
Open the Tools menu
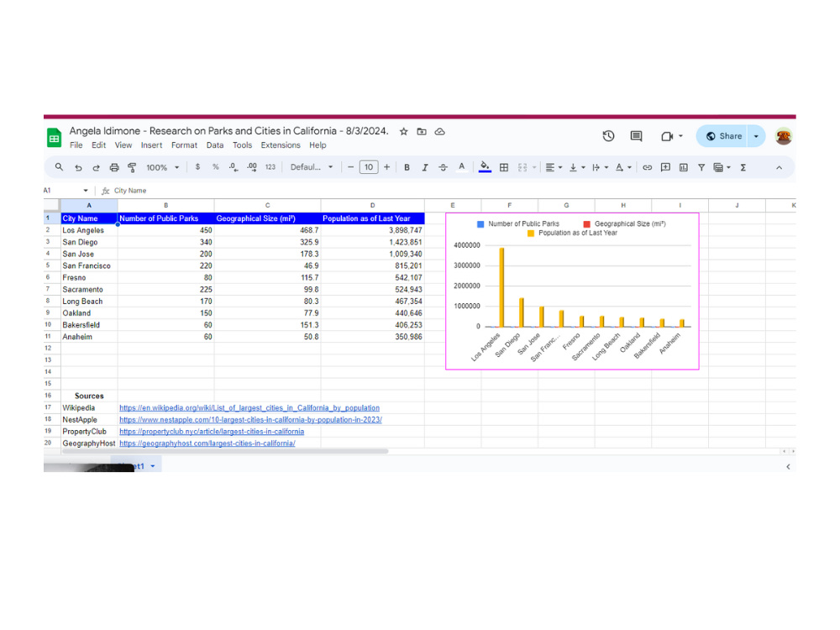242,145
